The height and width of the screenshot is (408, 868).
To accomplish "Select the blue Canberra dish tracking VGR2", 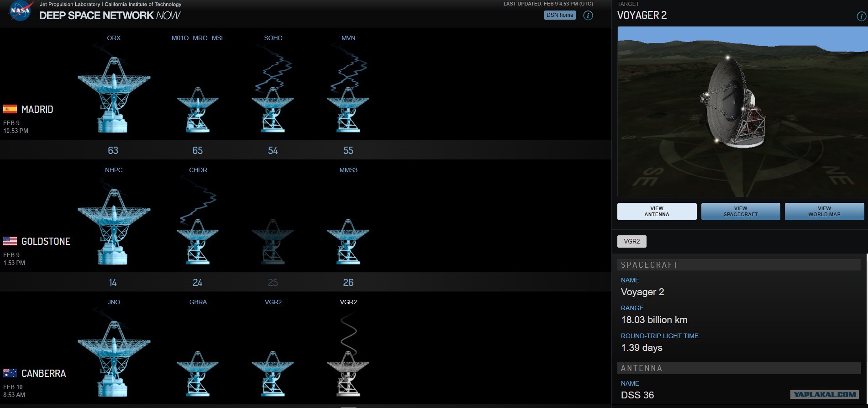I will (273, 374).
